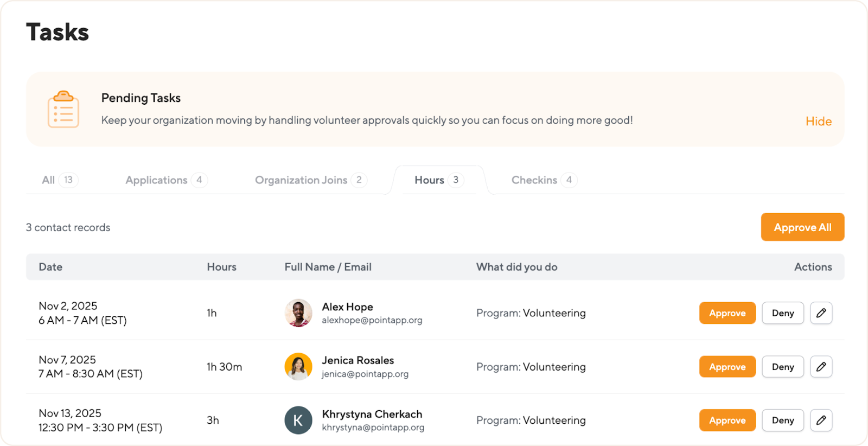Open the Organization Joins tab
Screen dimensions: 868x446
(311, 180)
